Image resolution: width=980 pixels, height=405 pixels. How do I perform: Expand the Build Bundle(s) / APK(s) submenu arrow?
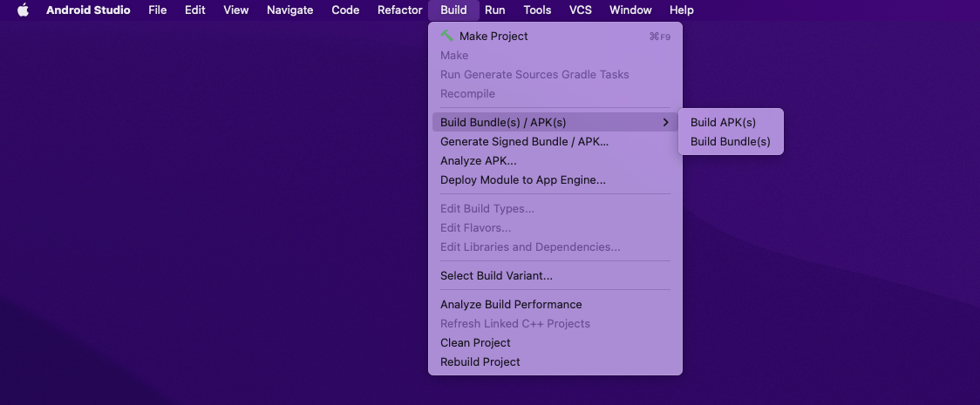[x=665, y=122]
